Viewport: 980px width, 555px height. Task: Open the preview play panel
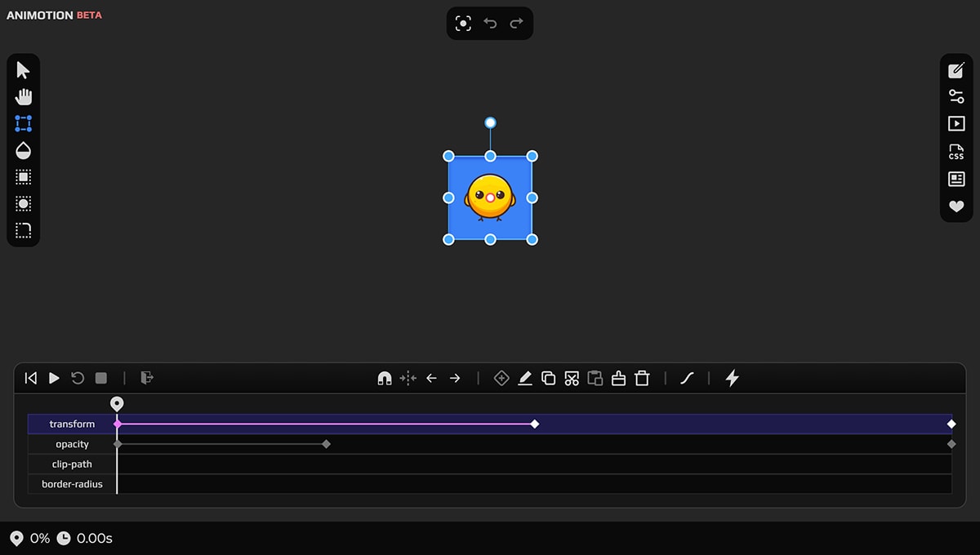click(x=956, y=124)
